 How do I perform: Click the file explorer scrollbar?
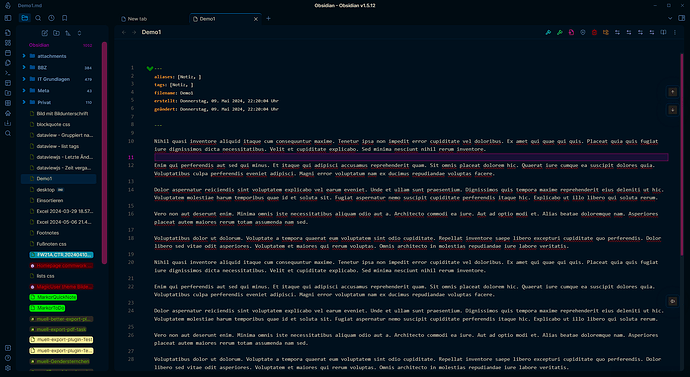tap(104, 153)
